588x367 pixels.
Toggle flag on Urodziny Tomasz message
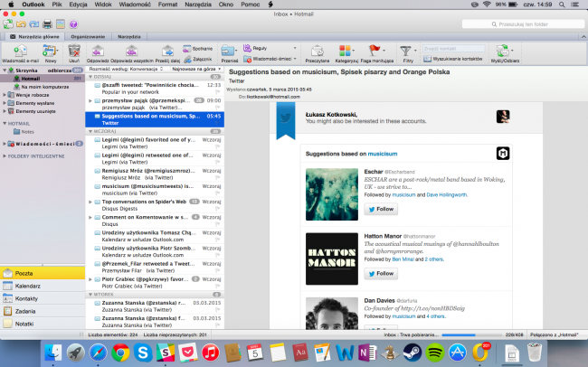click(217, 240)
